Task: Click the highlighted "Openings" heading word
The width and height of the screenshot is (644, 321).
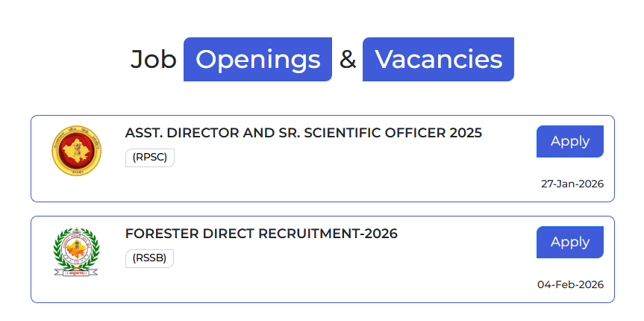Action: [x=257, y=59]
